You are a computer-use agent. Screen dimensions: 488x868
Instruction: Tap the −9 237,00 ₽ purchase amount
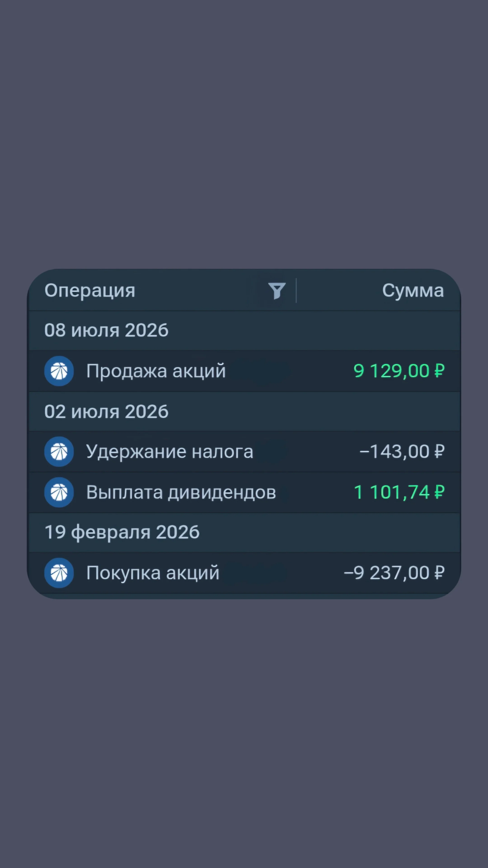coord(394,573)
